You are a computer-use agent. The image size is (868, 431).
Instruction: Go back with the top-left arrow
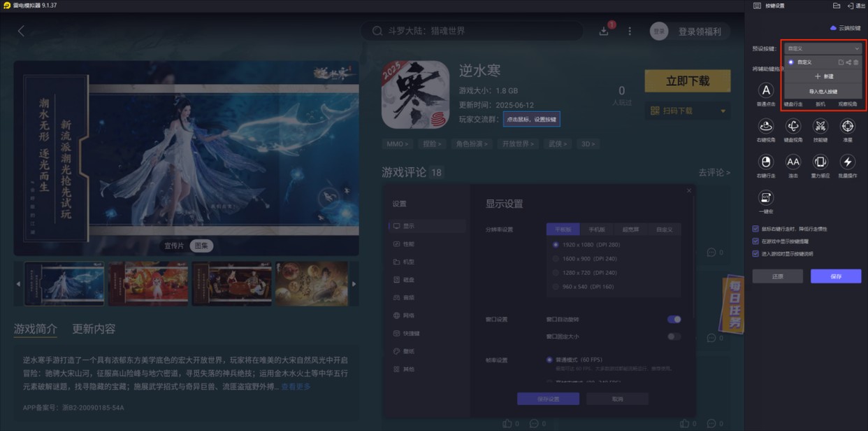tap(21, 31)
